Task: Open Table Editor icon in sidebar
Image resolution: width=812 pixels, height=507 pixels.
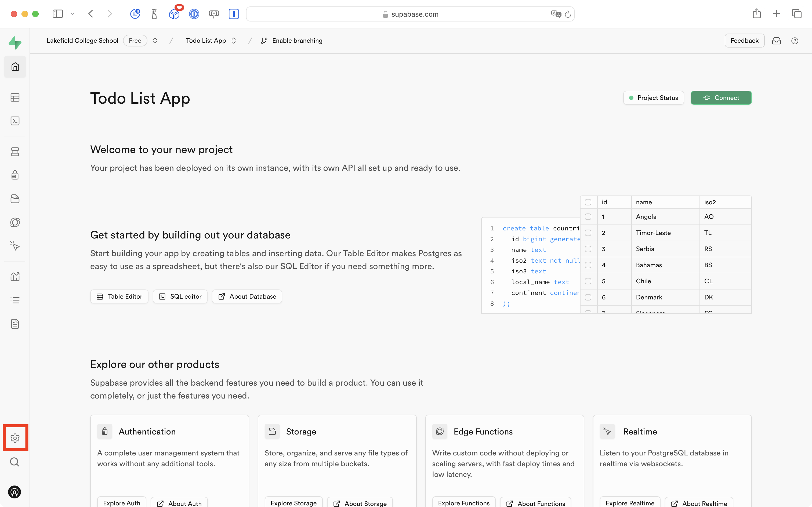Action: [x=15, y=97]
